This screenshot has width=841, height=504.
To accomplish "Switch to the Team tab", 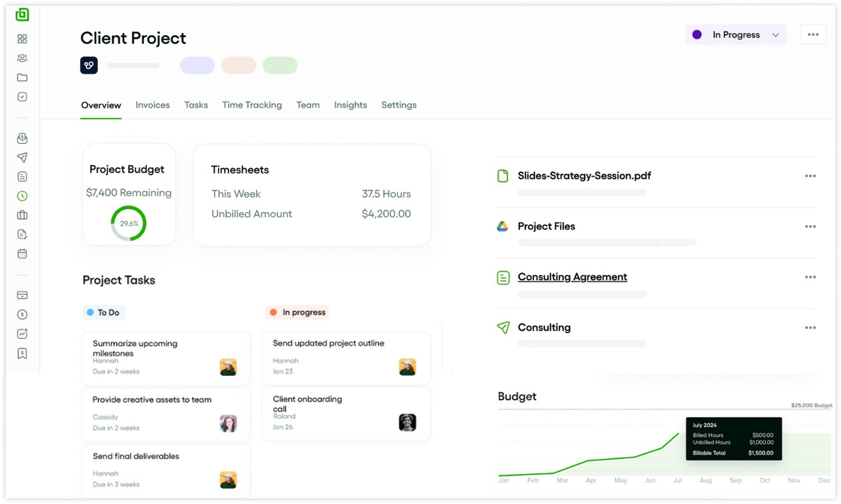I will click(x=308, y=105).
